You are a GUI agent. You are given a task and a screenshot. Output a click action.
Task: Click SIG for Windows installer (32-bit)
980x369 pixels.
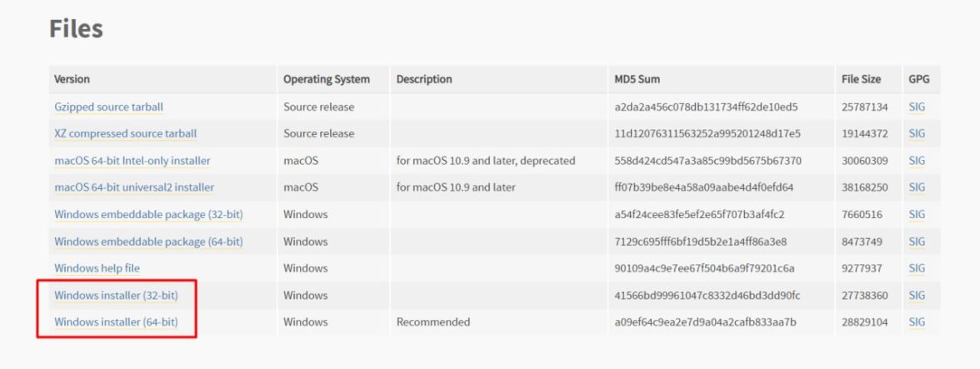pos(917,295)
